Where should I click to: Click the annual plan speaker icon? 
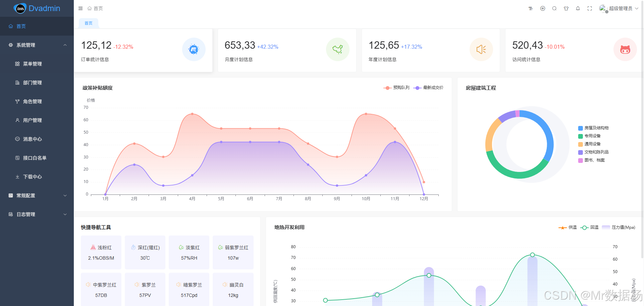(x=481, y=49)
